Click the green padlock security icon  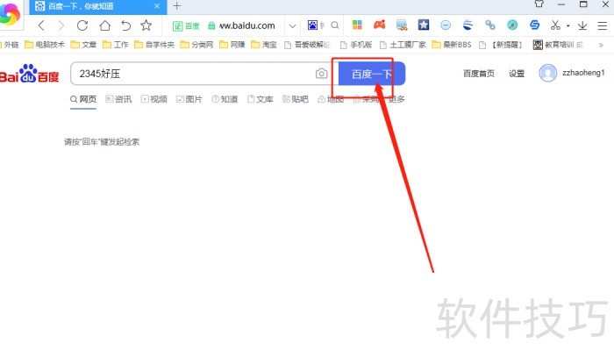211,25
